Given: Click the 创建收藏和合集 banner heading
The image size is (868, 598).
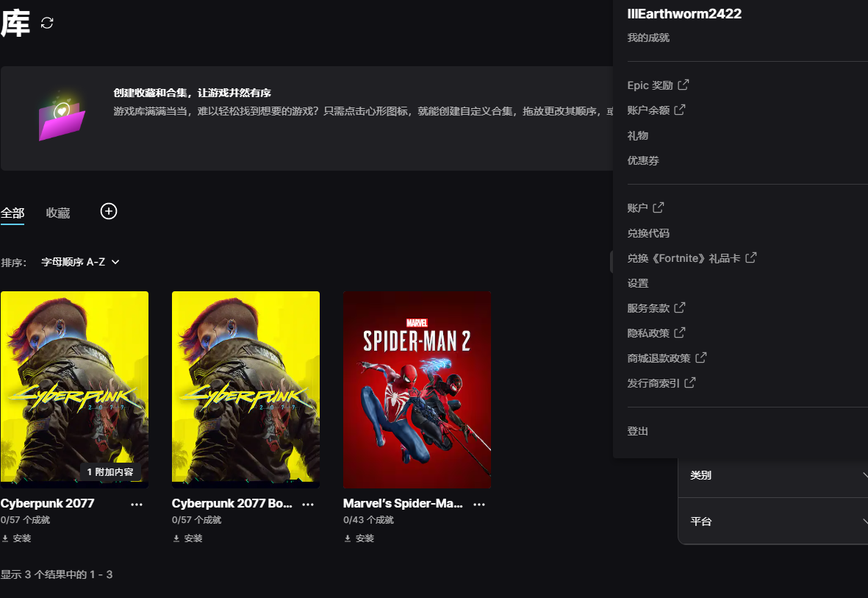Looking at the screenshot, I should [x=192, y=93].
